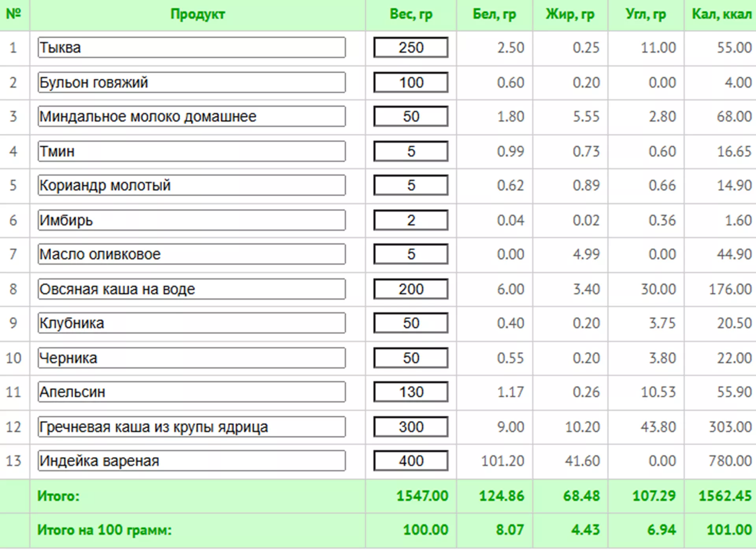Click the Кориандр молотый name field

coord(192,186)
